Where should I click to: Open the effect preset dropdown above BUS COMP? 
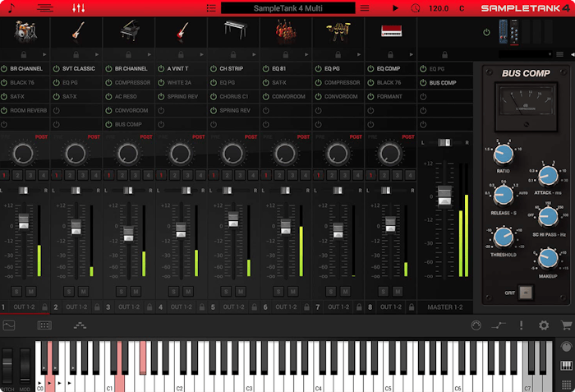[x=526, y=54]
